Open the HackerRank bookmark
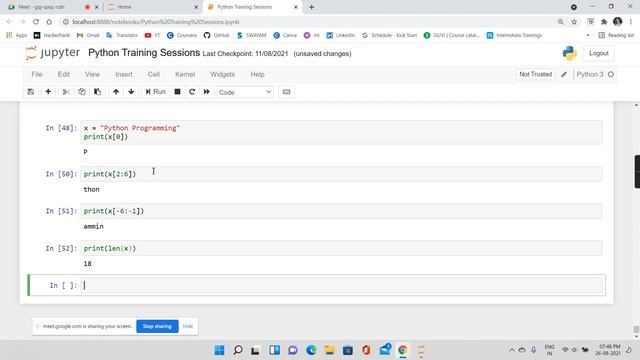This screenshot has height=360, width=640. tap(52, 36)
